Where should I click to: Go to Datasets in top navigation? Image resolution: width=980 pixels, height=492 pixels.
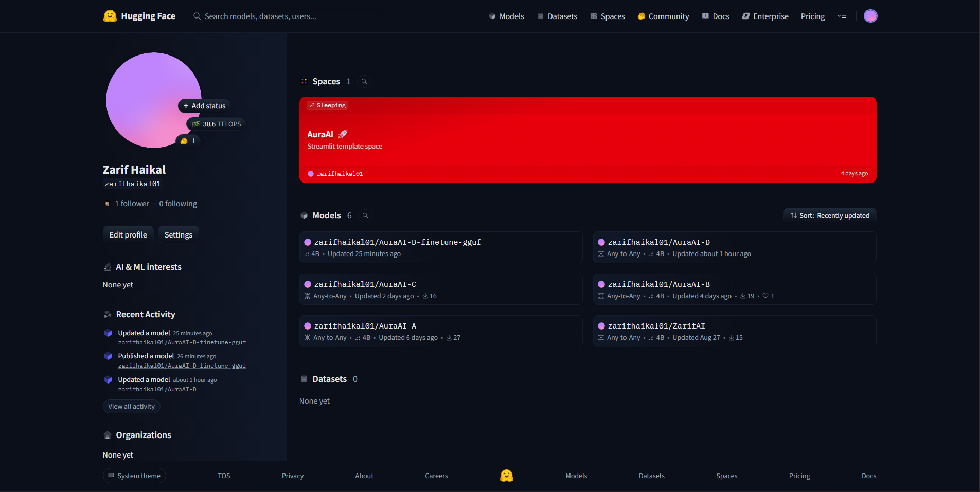(557, 16)
